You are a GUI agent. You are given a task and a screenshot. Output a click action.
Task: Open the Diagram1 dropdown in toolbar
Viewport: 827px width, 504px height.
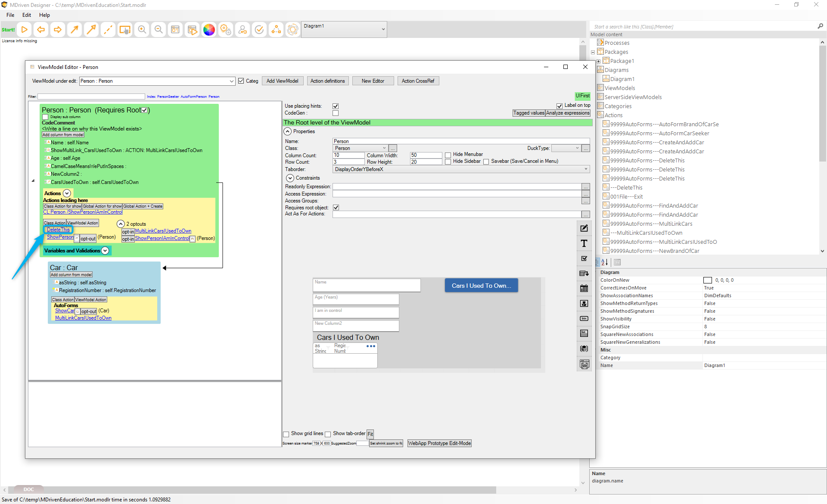tap(383, 29)
